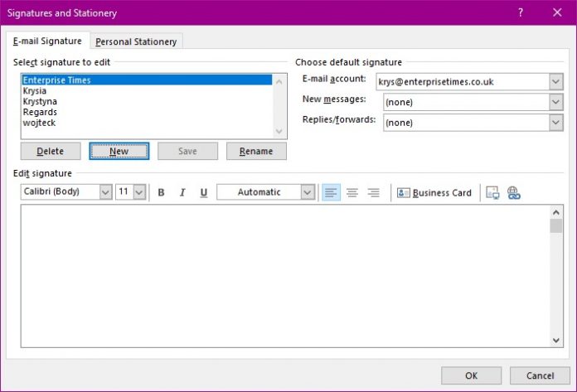Expand the E-mail account dropdown
This screenshot has height=392, width=577.
[x=556, y=82]
